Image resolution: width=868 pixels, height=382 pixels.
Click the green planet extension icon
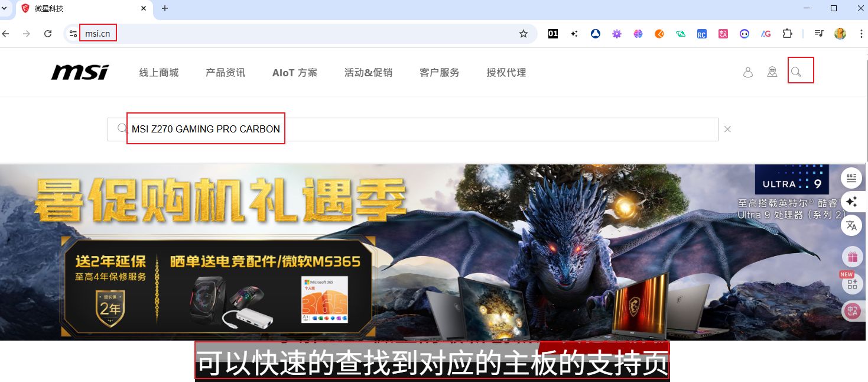[x=681, y=34]
